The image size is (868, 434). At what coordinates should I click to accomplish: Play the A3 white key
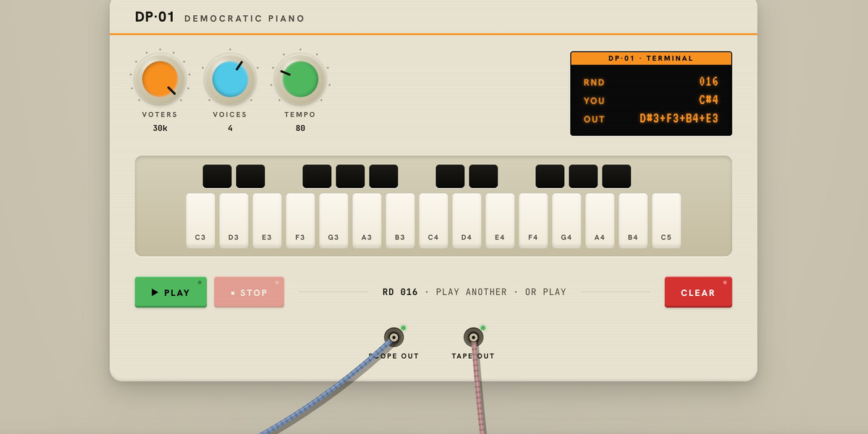coord(367,221)
